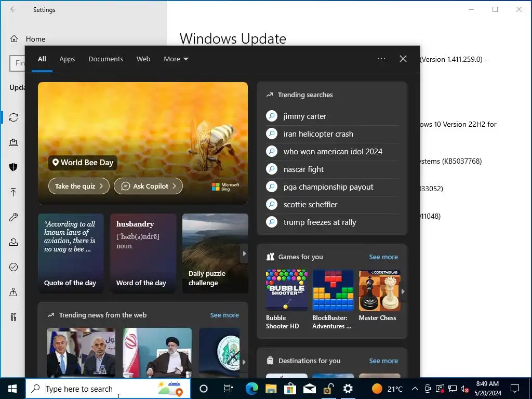The width and height of the screenshot is (532, 399).
Task: Click the muted volume icon in tray
Action: click(x=465, y=389)
